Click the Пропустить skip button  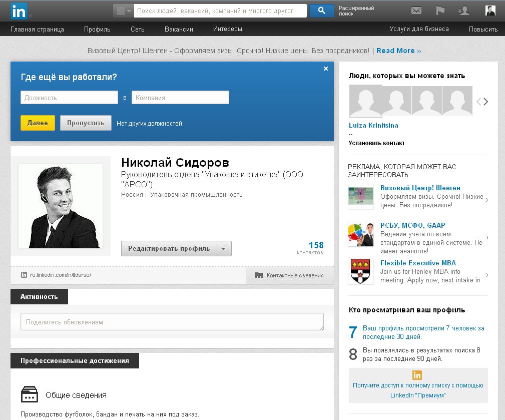[86, 123]
